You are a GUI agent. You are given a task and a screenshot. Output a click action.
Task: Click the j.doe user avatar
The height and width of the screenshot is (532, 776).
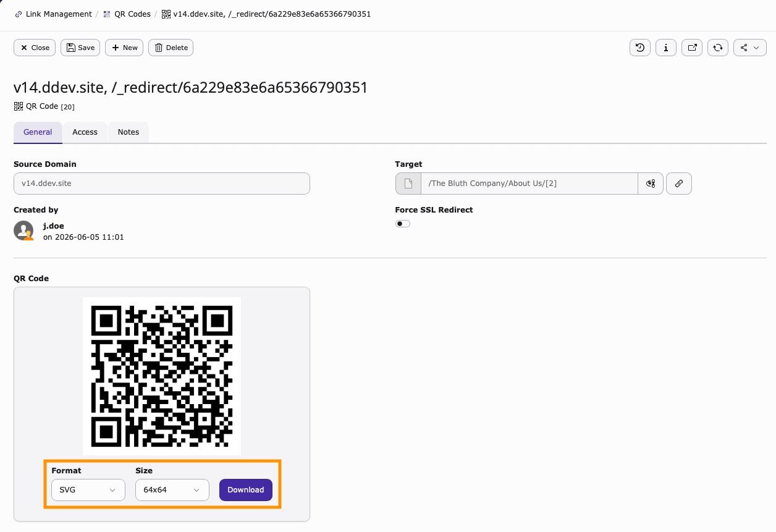(24, 230)
